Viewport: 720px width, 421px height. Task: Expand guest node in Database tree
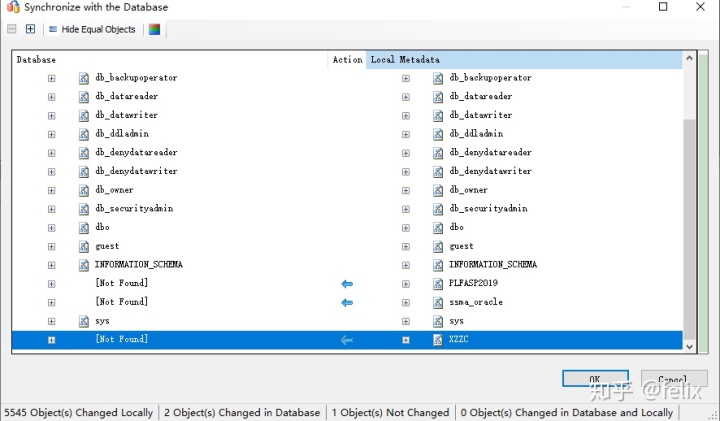click(x=51, y=247)
